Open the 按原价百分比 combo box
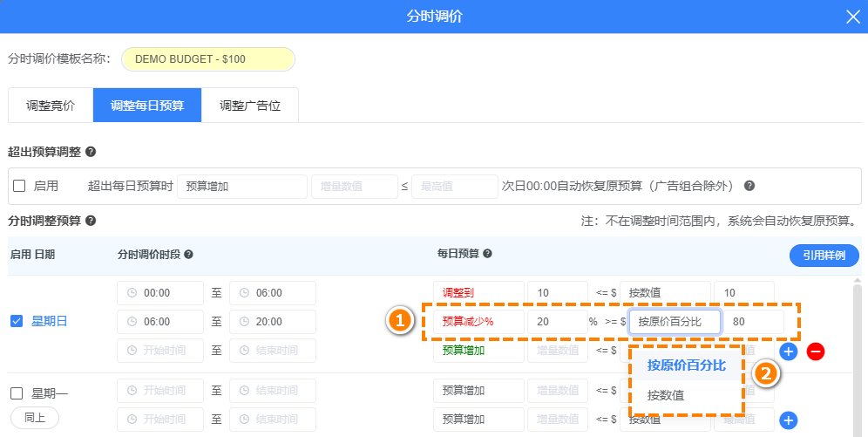Viewport: 868px width, 437px height. (x=675, y=322)
